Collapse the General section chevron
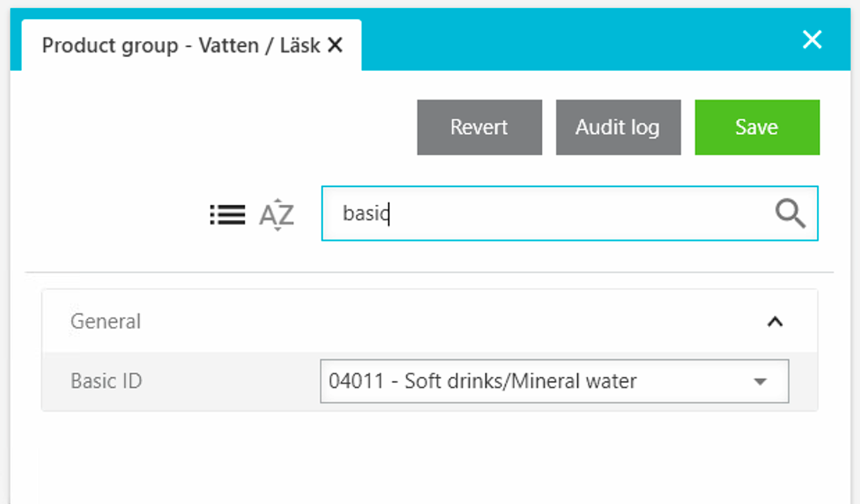Image resolution: width=860 pixels, height=504 pixels. pos(775,322)
